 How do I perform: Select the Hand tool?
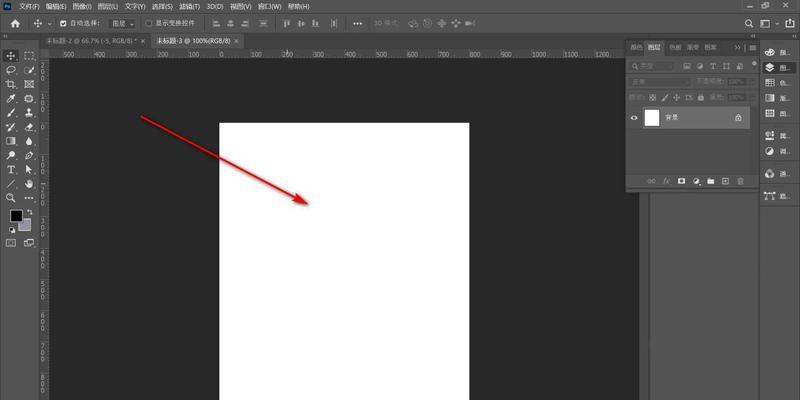[29, 184]
